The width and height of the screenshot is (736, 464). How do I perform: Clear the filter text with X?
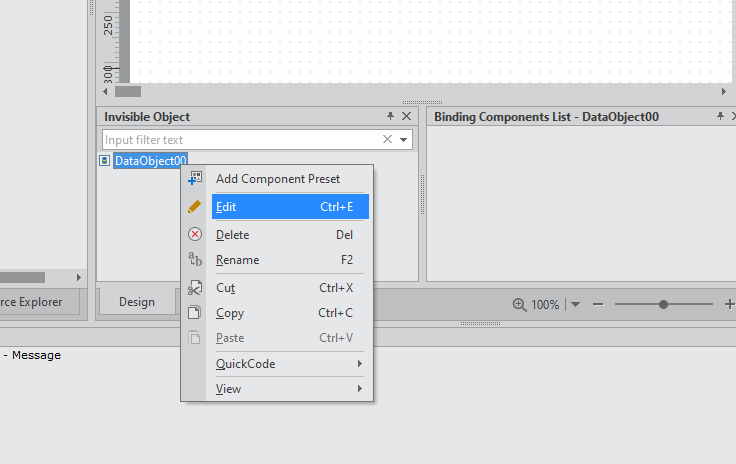(387, 139)
